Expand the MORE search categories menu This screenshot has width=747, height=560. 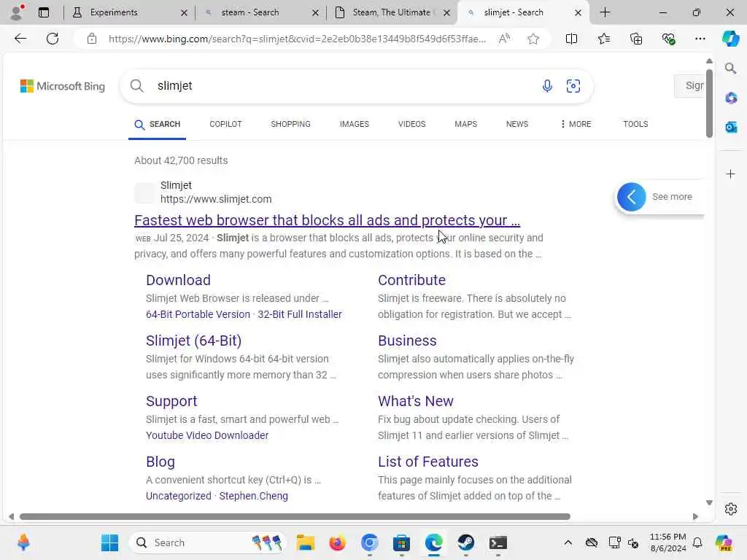tap(576, 124)
